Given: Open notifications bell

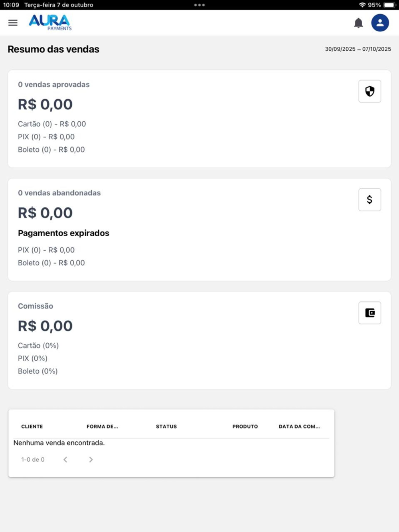Looking at the screenshot, I should 358,23.
